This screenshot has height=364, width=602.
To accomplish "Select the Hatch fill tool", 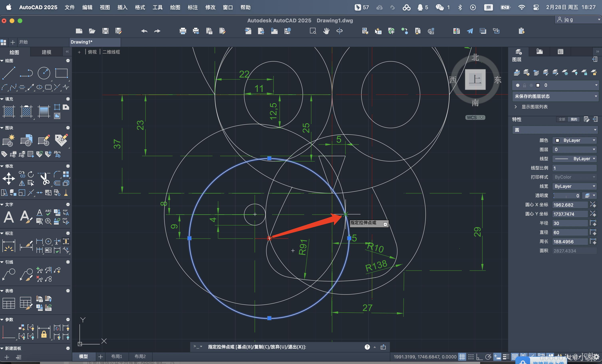I will click(x=9, y=111).
